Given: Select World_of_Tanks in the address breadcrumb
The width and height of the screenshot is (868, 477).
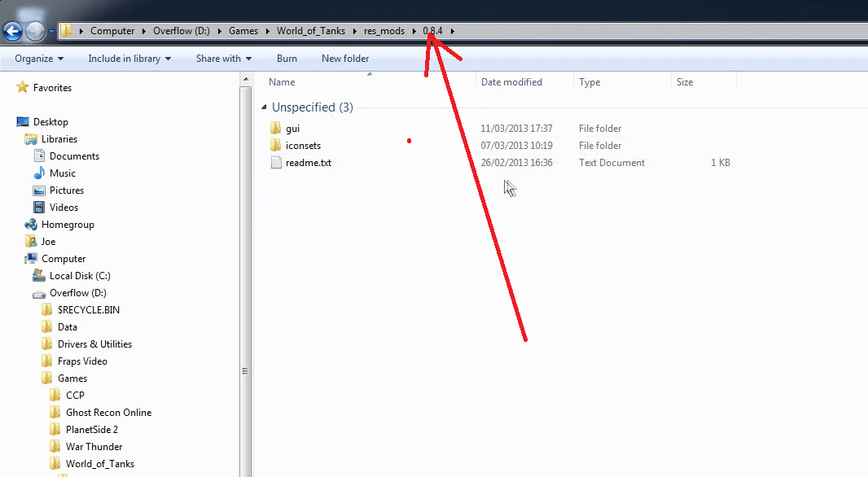Looking at the screenshot, I should 311,31.
